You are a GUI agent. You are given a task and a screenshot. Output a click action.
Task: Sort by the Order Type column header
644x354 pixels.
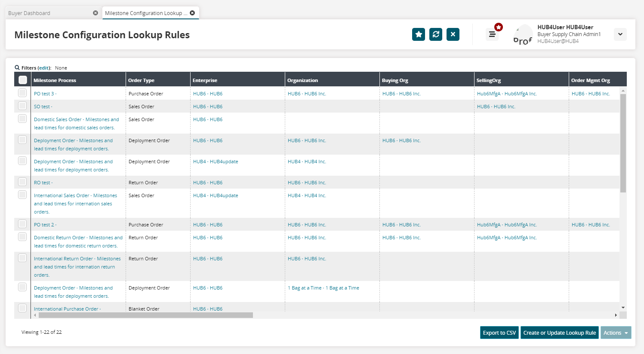click(x=141, y=80)
